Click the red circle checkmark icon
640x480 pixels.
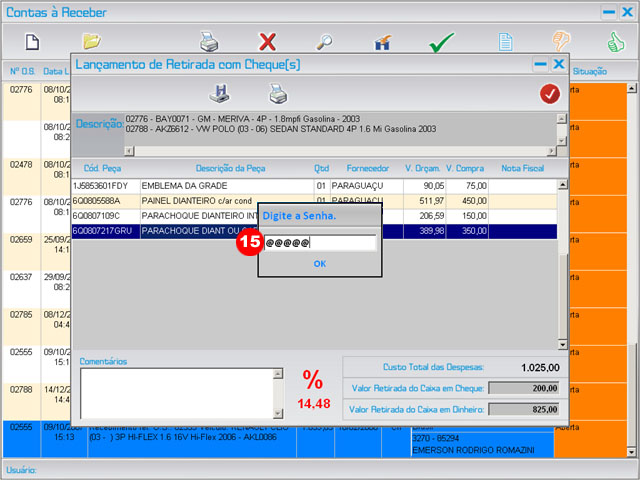pos(550,94)
